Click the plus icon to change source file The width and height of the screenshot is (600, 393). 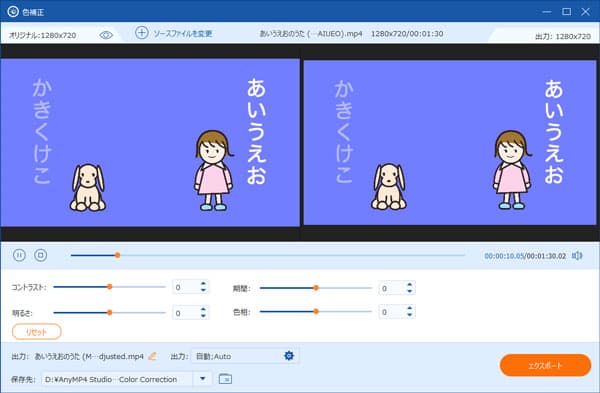[142, 33]
